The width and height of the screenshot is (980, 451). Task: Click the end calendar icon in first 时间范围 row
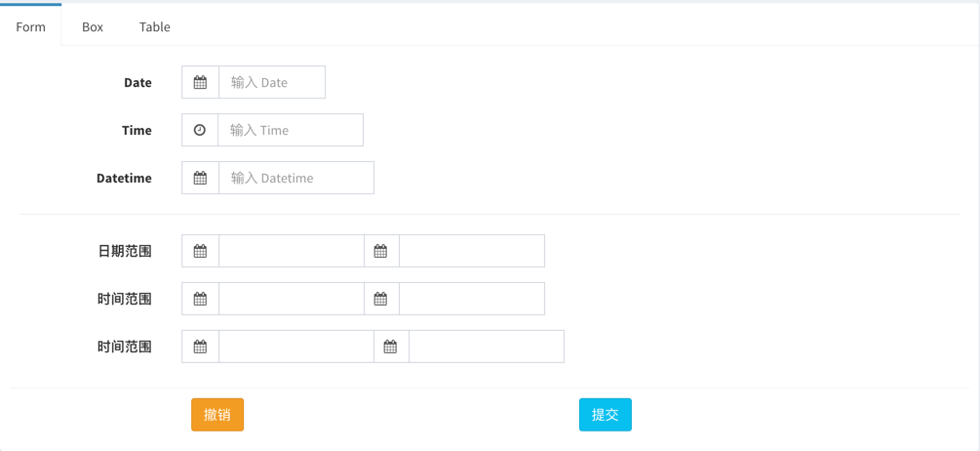pyautogui.click(x=380, y=299)
